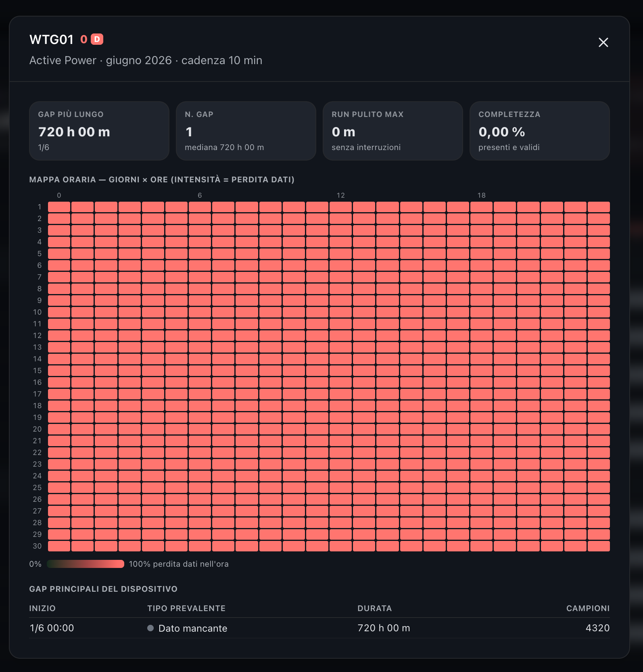Image resolution: width=643 pixels, height=672 pixels.
Task: Click the heatmap cell for day 30, hour 0
Action: (59, 546)
